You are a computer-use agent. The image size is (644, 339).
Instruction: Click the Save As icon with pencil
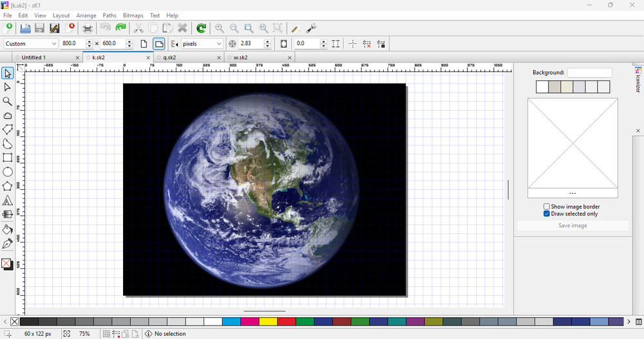coord(55,28)
